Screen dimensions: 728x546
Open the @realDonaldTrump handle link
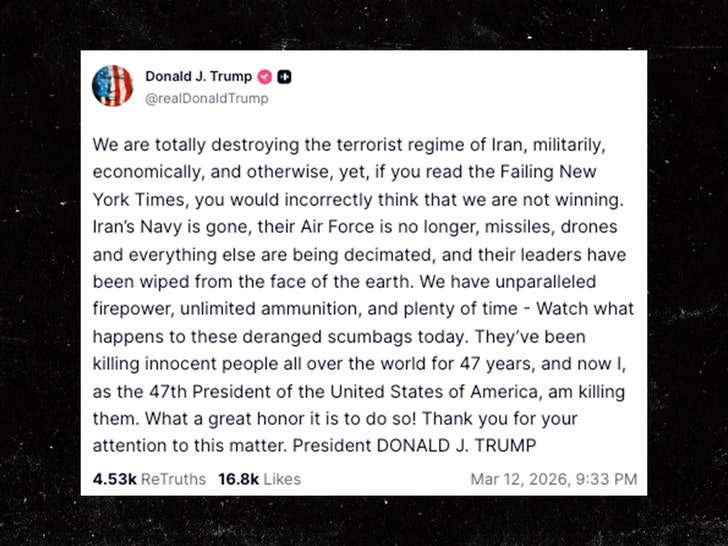(207, 98)
